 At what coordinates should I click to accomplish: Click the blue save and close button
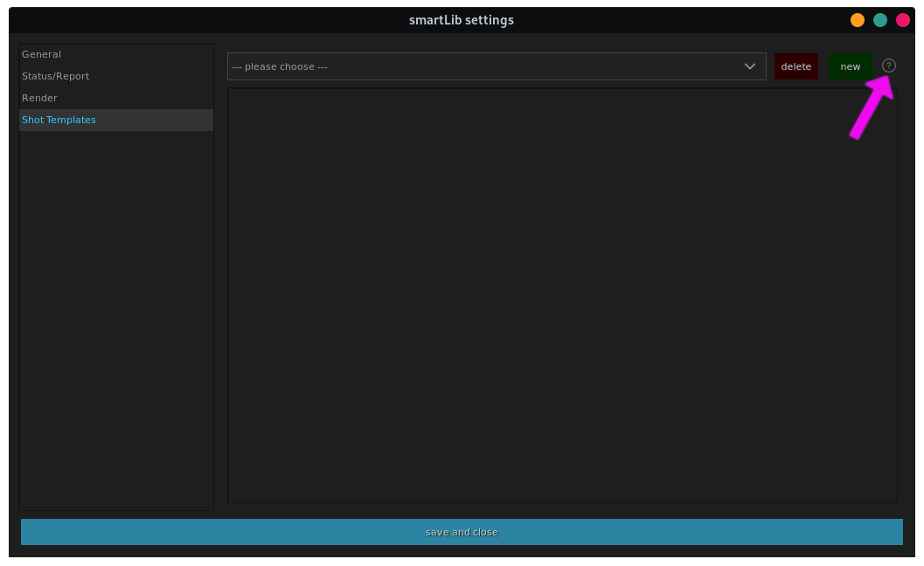coord(462,532)
